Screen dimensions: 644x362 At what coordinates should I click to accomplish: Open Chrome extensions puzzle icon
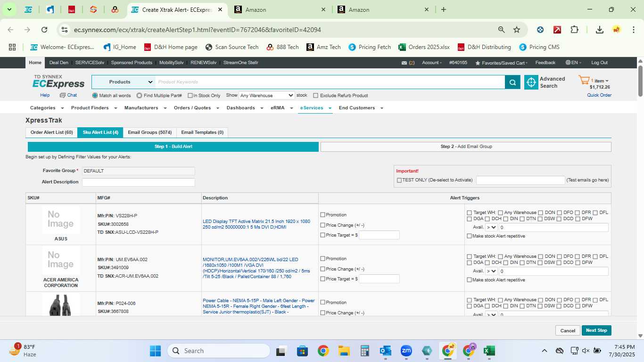(574, 30)
